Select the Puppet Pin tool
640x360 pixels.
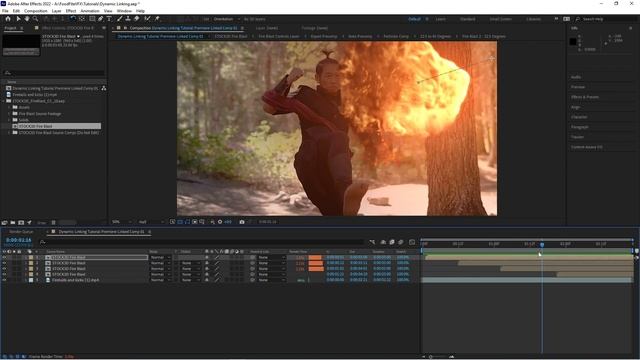pyautogui.click(x=157, y=19)
